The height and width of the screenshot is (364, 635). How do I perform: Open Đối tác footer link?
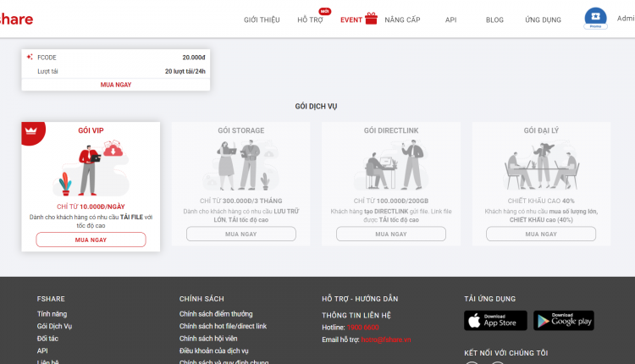[x=47, y=339]
